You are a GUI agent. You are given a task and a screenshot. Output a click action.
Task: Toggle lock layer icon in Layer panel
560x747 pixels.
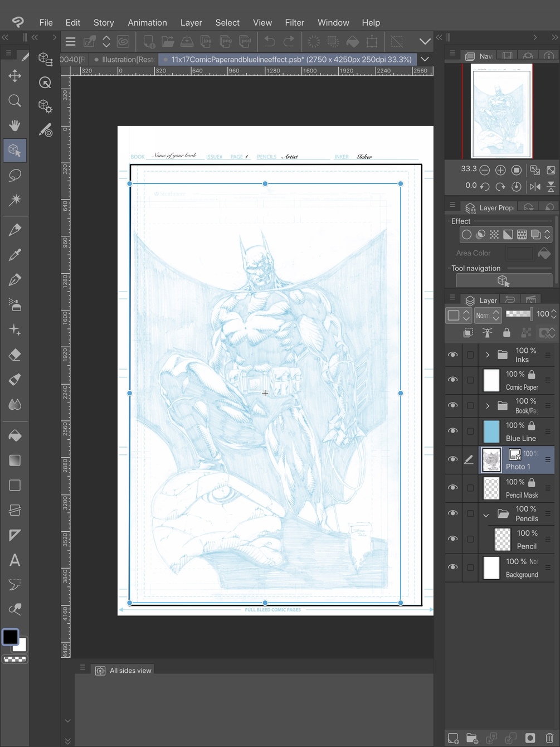point(507,333)
